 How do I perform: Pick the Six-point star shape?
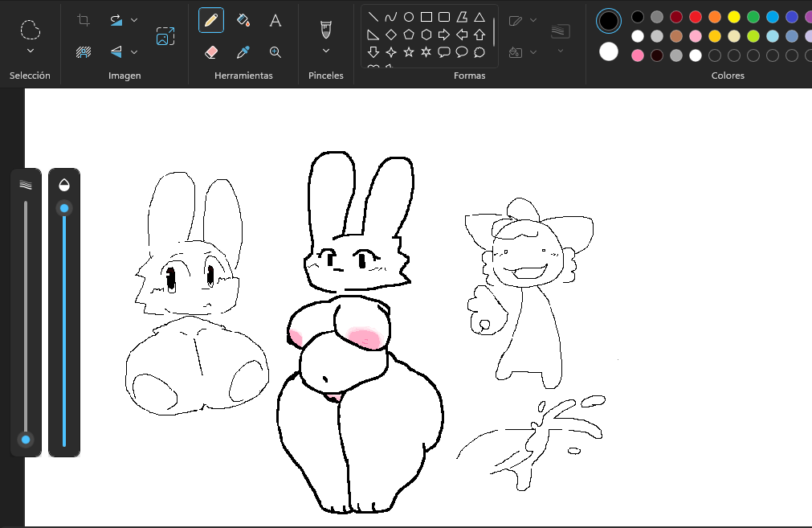click(426, 51)
